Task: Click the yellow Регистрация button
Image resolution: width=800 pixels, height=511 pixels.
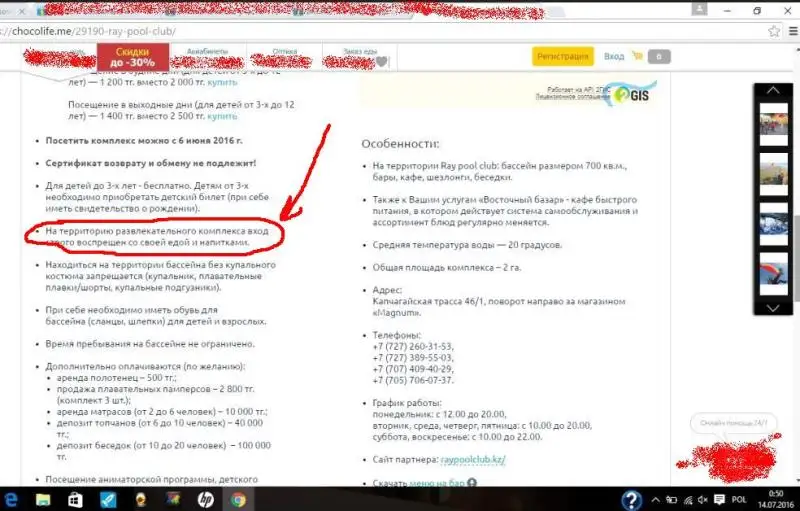Action: point(563,56)
